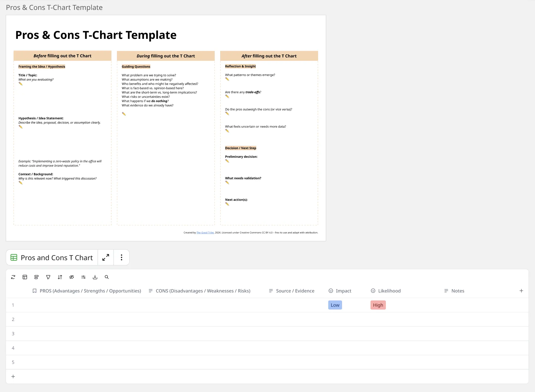Search within the Pros and Cons table
535x392 pixels.
coord(107,277)
